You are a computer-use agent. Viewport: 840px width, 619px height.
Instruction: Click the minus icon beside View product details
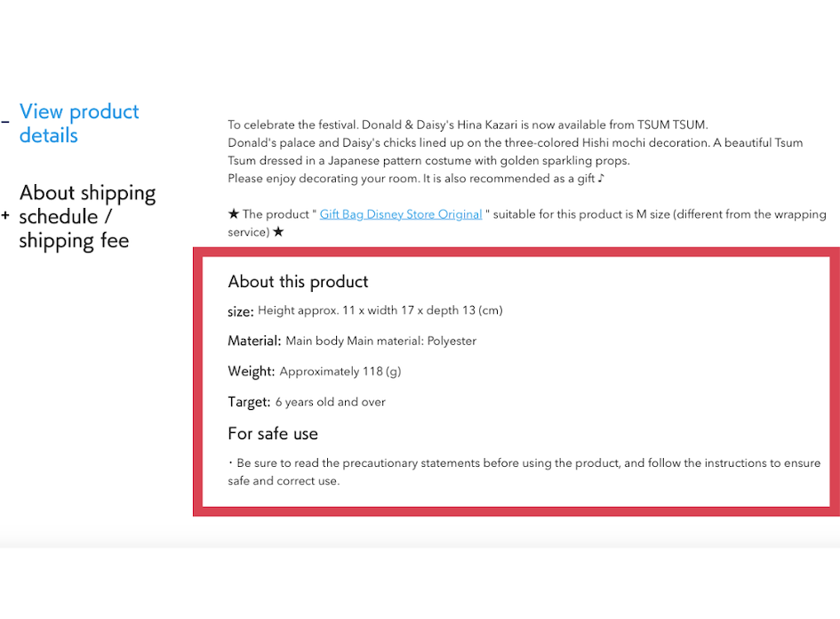pos(5,122)
